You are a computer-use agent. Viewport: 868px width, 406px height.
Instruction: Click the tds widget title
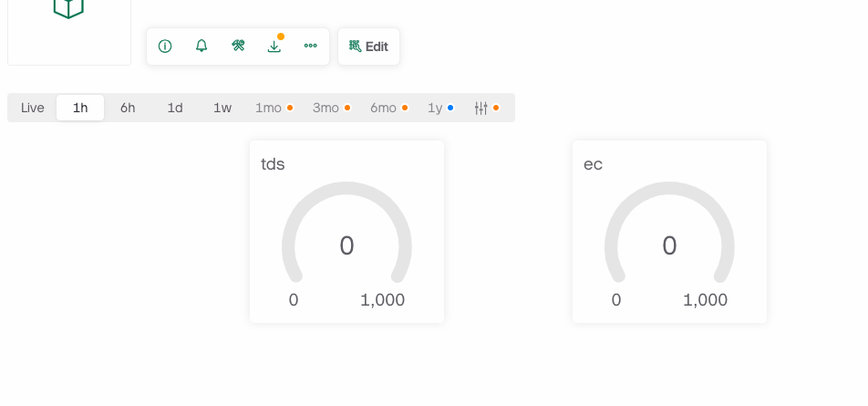(x=273, y=164)
